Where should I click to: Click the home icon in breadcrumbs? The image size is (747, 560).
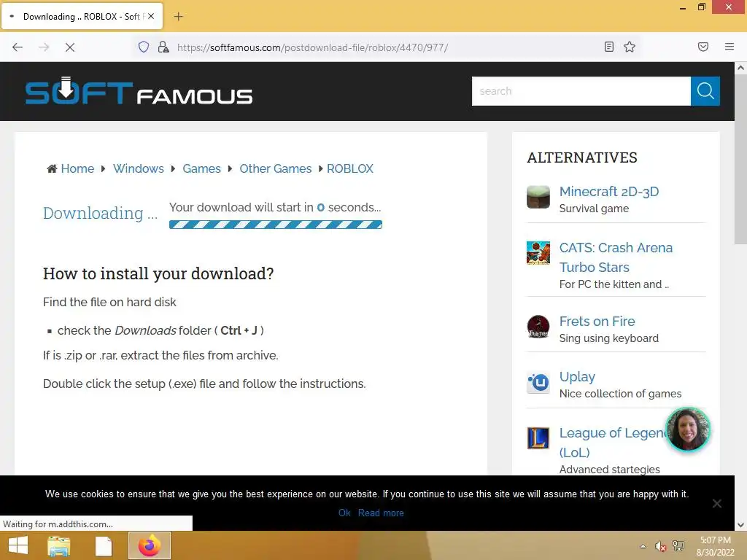coord(52,168)
